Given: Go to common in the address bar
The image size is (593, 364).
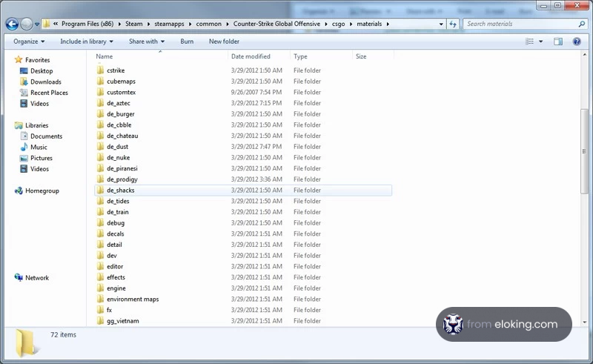Looking at the screenshot, I should point(209,24).
